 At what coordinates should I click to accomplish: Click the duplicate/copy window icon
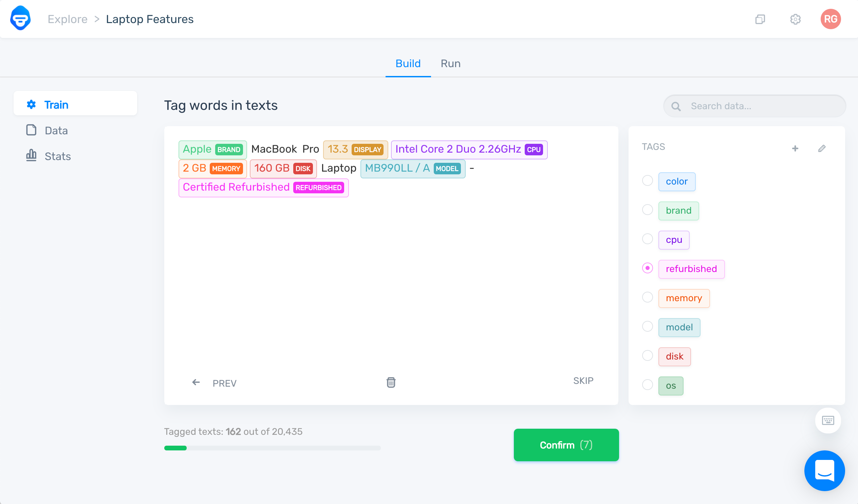click(x=760, y=19)
